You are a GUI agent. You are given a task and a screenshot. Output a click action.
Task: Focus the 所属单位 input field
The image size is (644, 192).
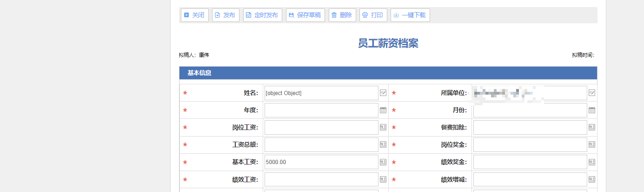click(530, 93)
